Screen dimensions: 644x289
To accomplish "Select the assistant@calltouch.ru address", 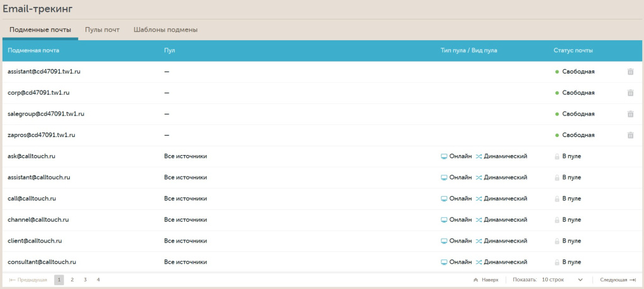I will [39, 177].
